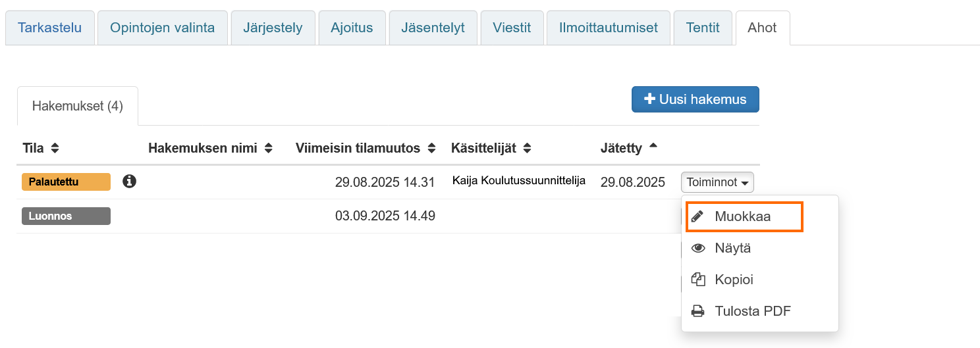
Task: Click the Hakemukset (4) sub-tab
Action: pos(78,106)
